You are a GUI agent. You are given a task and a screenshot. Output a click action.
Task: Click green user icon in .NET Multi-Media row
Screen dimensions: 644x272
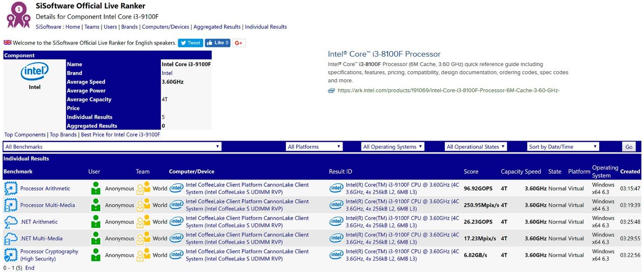pos(96,239)
